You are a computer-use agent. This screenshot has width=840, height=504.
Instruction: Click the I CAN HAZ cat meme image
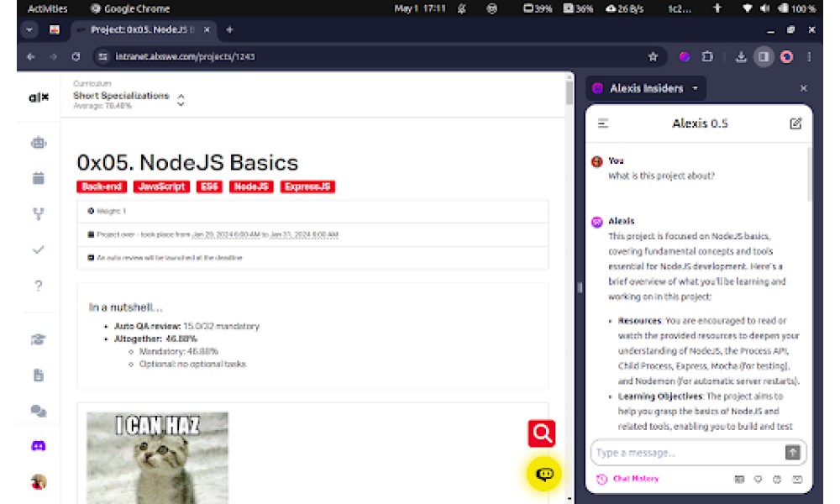click(x=158, y=458)
